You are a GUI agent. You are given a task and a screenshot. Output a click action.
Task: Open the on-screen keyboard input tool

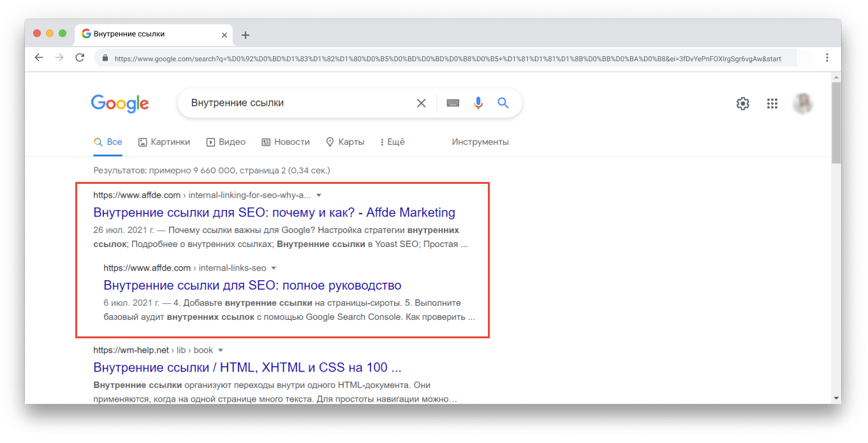(453, 103)
